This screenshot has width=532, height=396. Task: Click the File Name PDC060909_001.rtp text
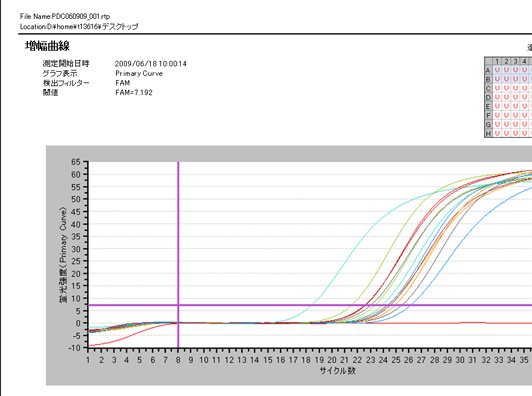coord(65,16)
